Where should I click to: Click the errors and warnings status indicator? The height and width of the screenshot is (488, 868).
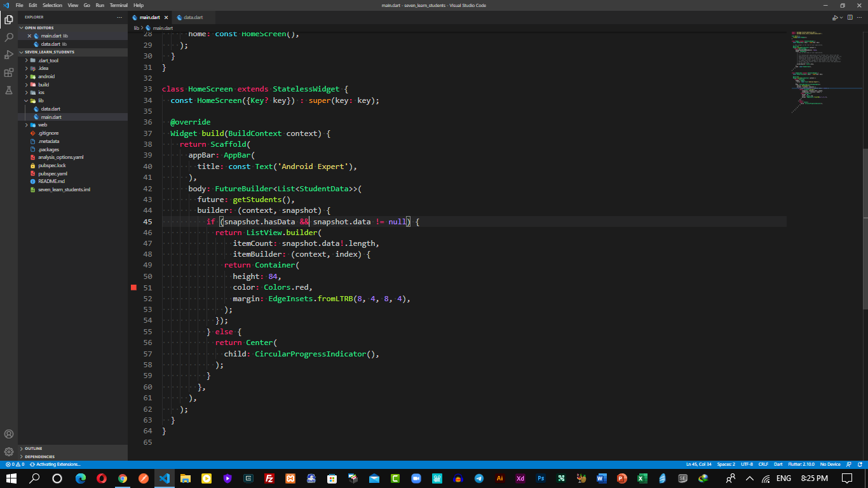click(x=15, y=464)
